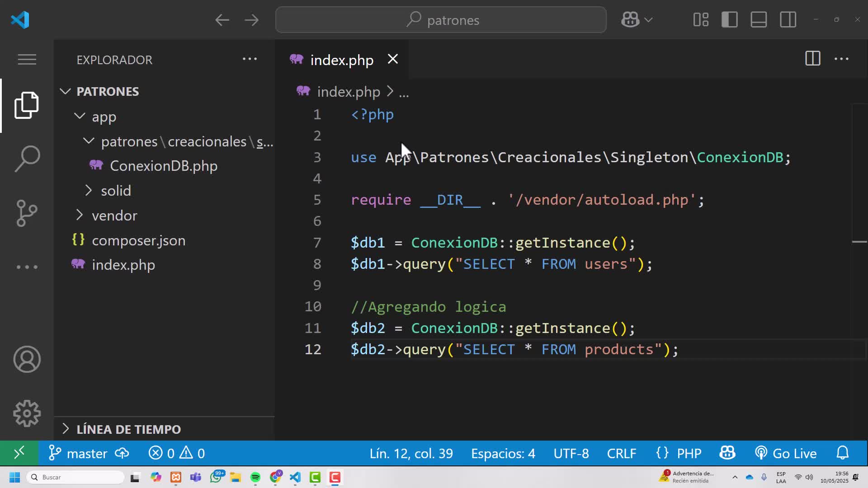The image size is (868, 488).
Task: Show additional activity bar views ellipsis
Action: coord(27,267)
